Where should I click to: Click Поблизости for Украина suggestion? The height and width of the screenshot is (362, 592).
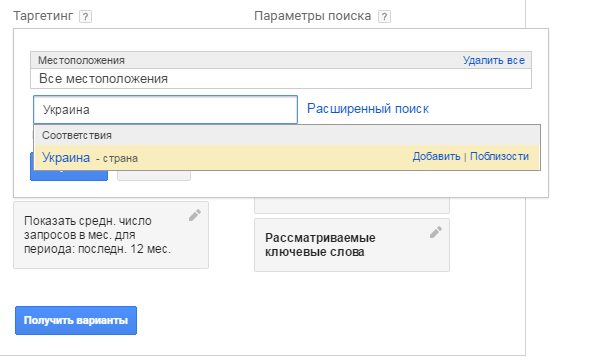tap(499, 156)
